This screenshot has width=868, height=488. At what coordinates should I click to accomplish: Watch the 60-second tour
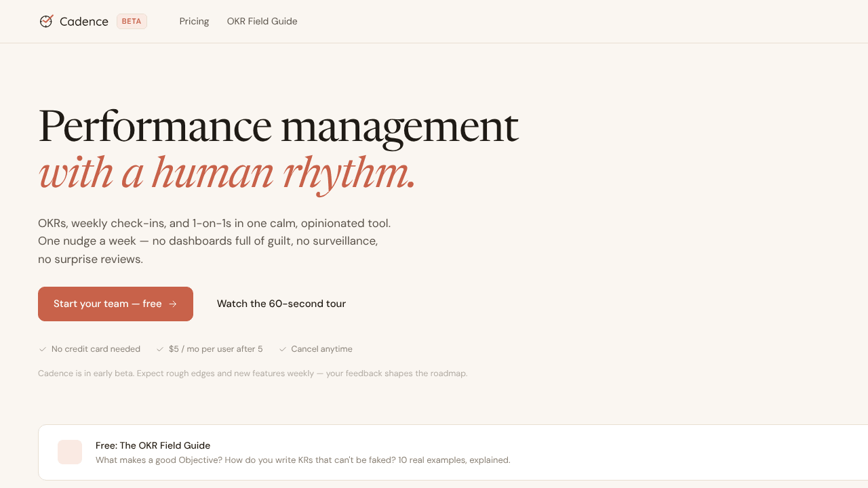[x=281, y=304]
